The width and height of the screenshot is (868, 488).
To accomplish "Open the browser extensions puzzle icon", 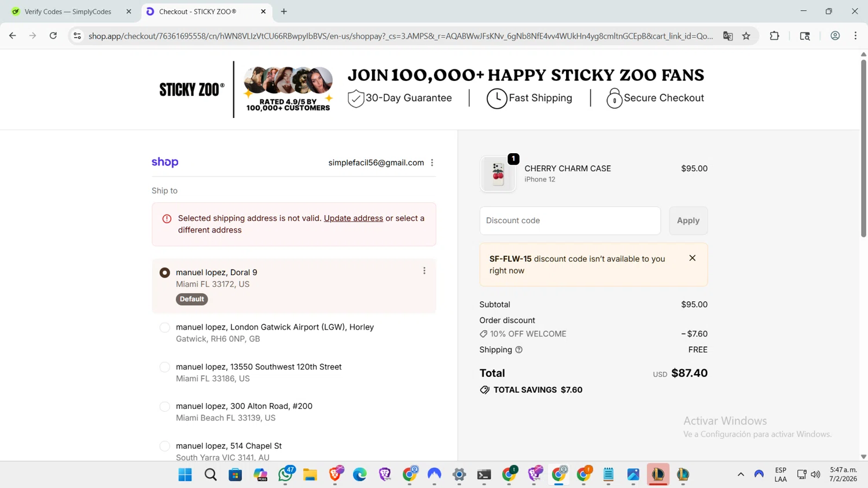I will (x=774, y=36).
